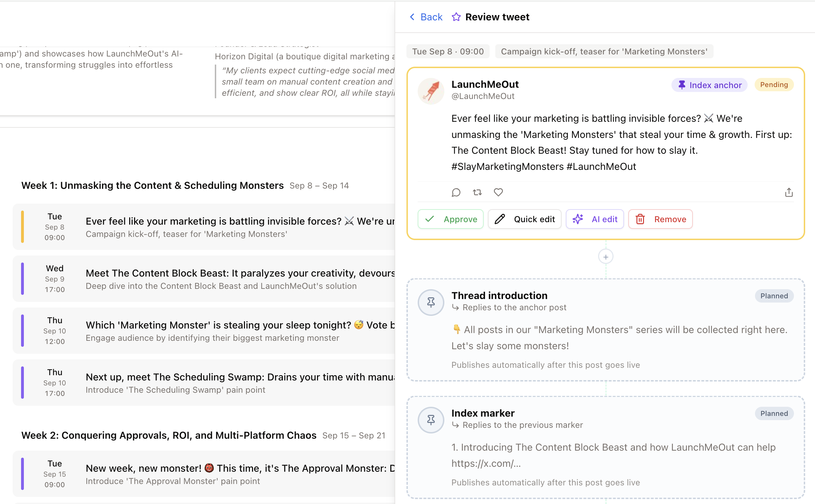
Task: Add a post with the plus circle
Action: click(x=606, y=257)
